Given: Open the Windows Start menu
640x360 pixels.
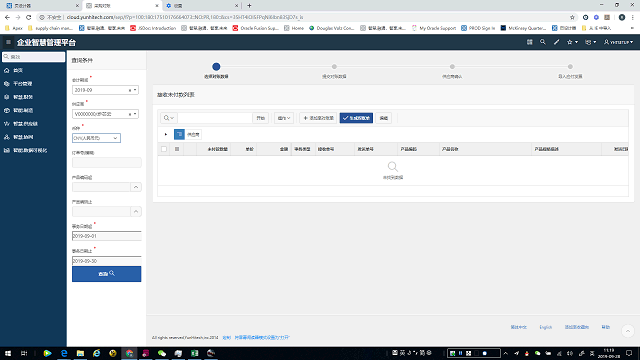Looking at the screenshot, I should point(8,353).
